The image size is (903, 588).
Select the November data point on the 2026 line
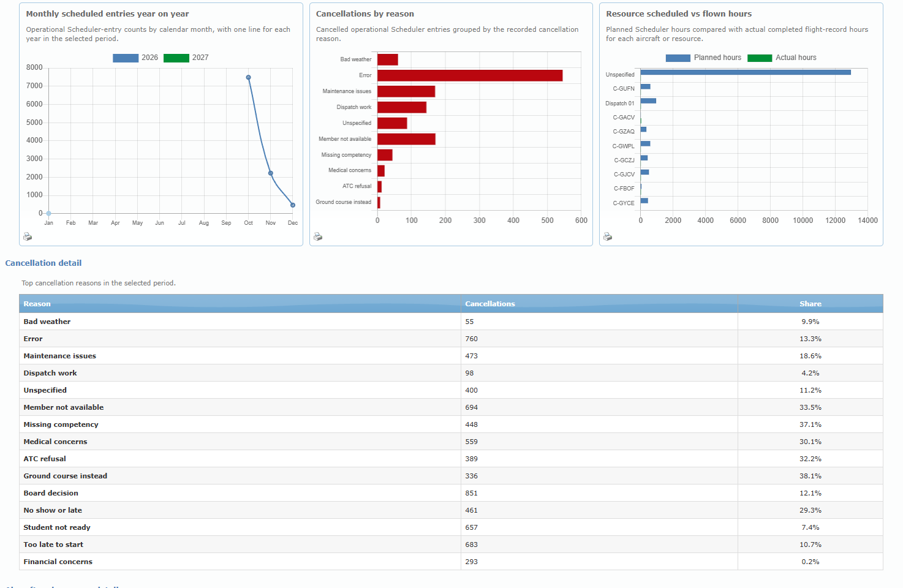[271, 173]
